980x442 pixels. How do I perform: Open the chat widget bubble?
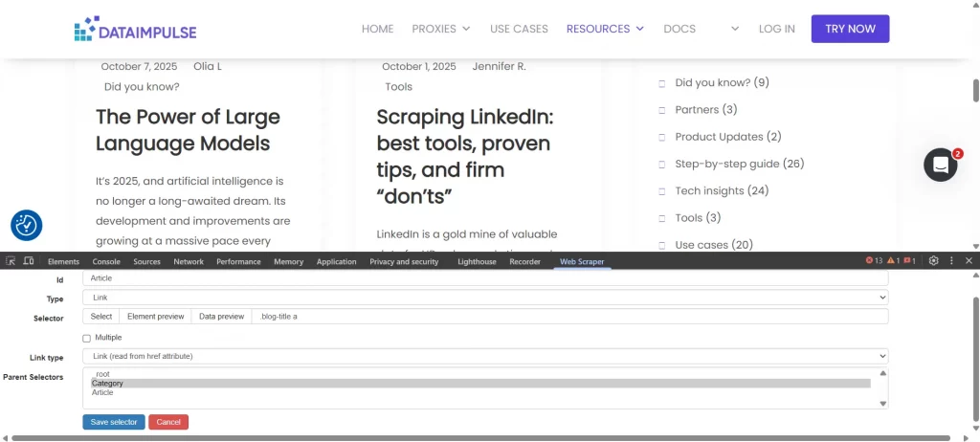click(x=941, y=165)
